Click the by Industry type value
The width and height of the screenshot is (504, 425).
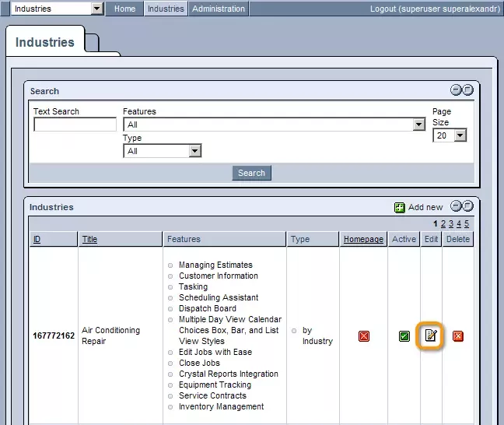[317, 335]
